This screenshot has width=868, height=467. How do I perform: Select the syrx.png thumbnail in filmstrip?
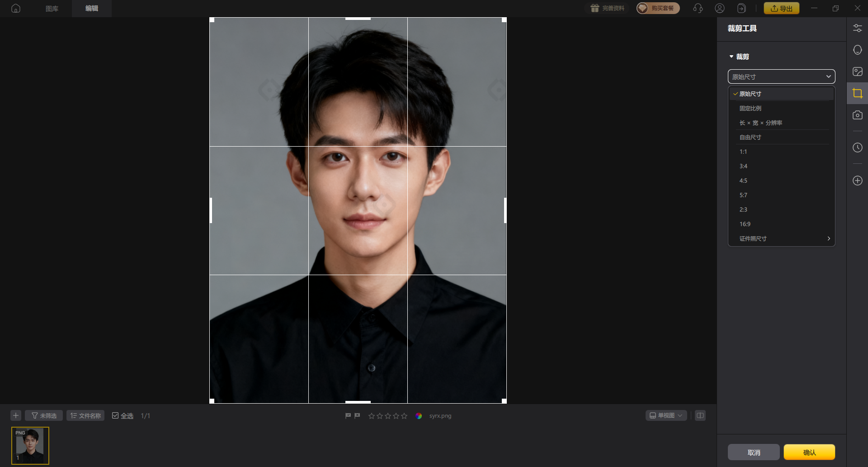click(30, 445)
